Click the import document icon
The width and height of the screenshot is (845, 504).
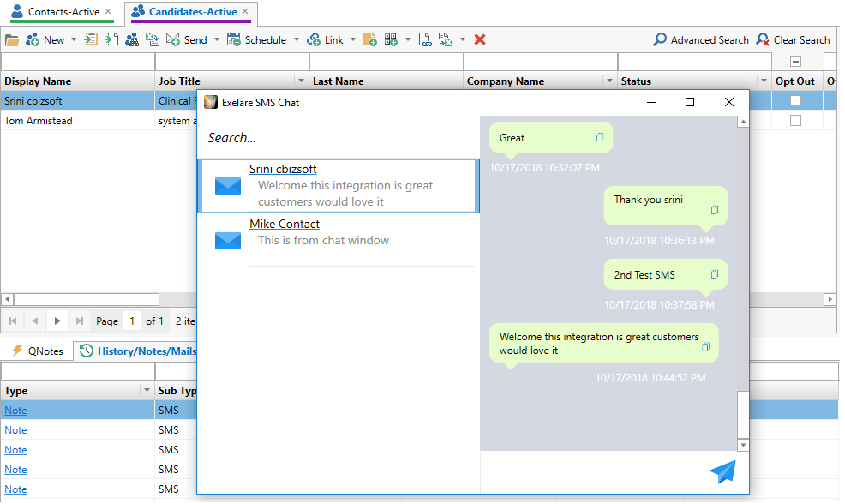(111, 39)
